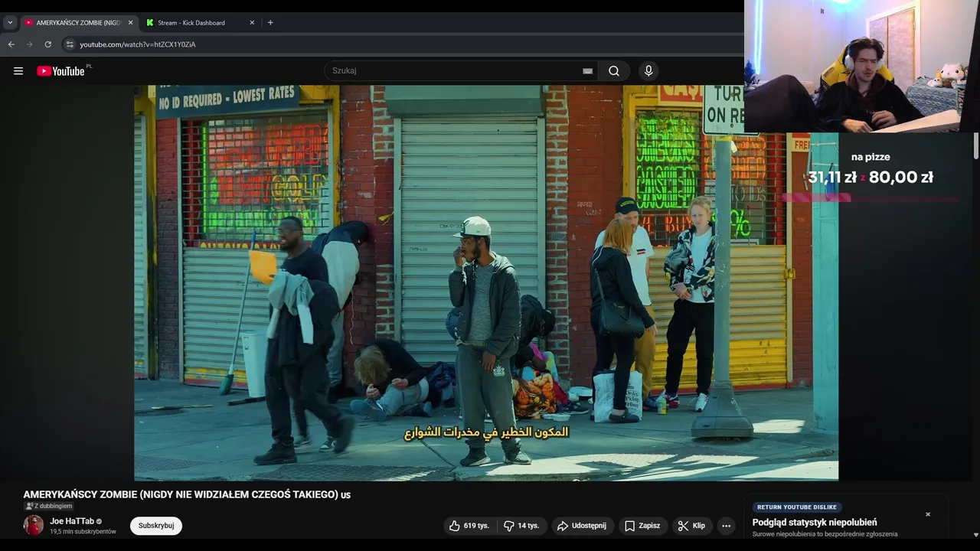The height and width of the screenshot is (551, 980).
Task: Like the video with 619 tys. thumbs up
Action: pyautogui.click(x=469, y=526)
